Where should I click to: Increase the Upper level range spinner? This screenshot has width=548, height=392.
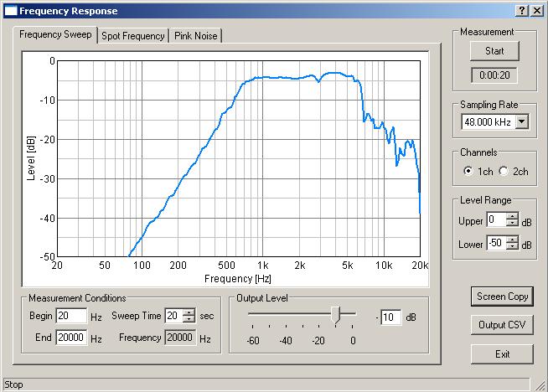point(512,216)
